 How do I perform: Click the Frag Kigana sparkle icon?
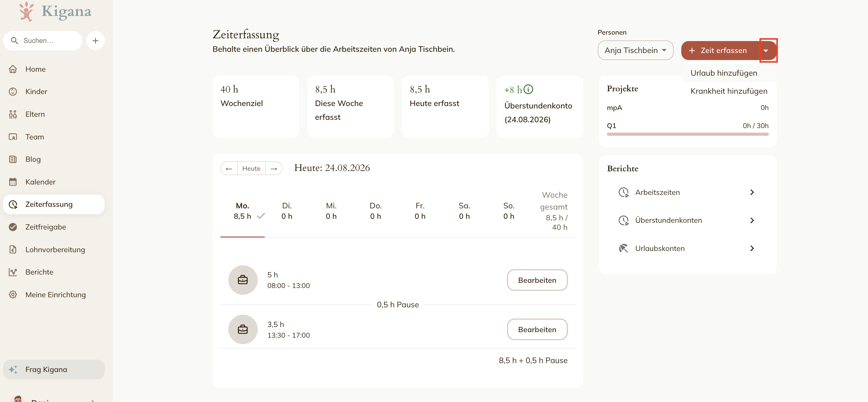coord(13,369)
